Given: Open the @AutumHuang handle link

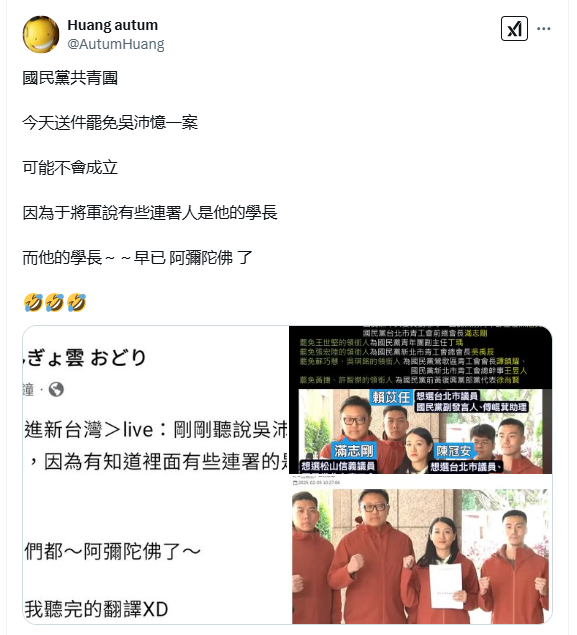Looking at the screenshot, I should pyautogui.click(x=116, y=44).
